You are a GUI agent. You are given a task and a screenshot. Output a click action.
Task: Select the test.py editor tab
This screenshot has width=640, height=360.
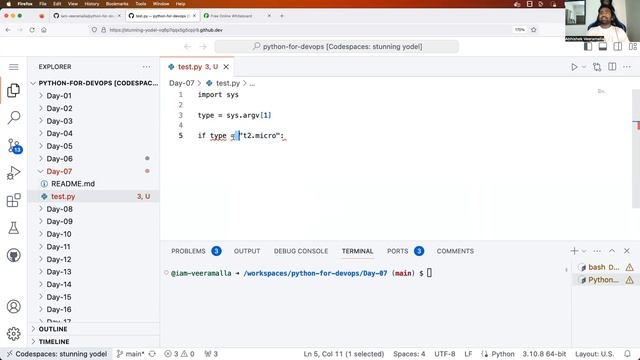click(198, 67)
